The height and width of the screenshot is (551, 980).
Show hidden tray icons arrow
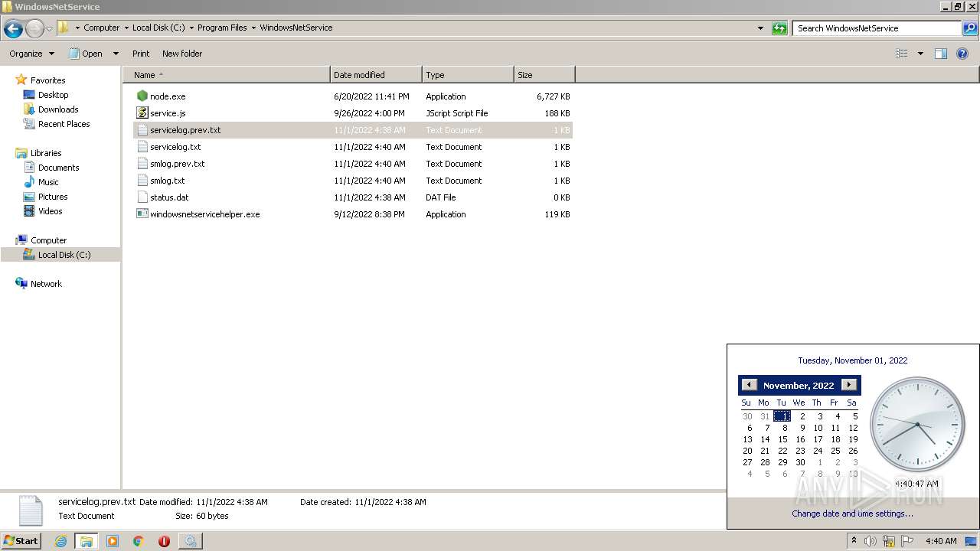pos(854,541)
